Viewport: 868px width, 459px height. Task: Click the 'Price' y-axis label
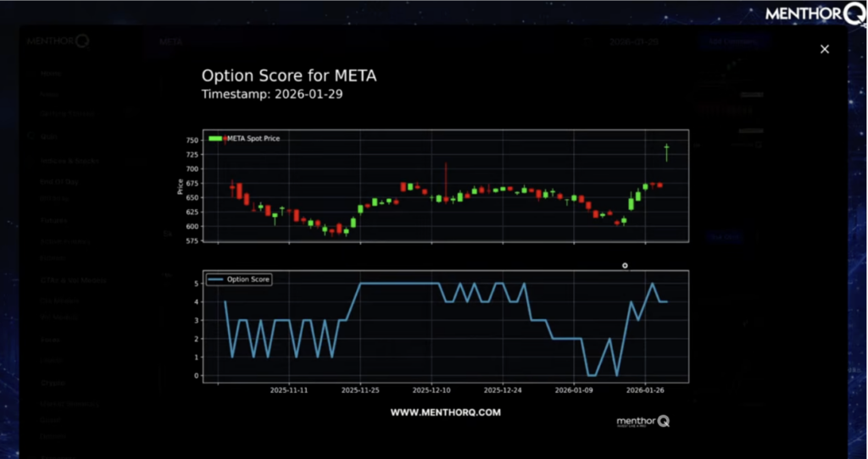point(180,186)
